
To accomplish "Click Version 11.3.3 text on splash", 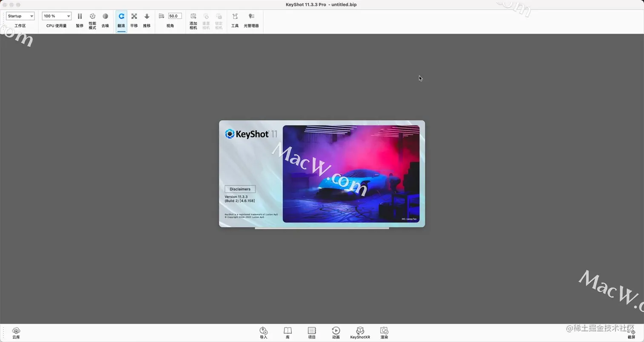I will tap(236, 197).
